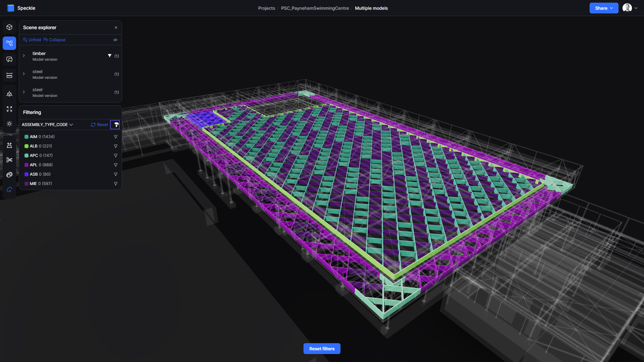Activate the Measure ruler tool
This screenshot has height=362, width=644.
(x=9, y=75)
